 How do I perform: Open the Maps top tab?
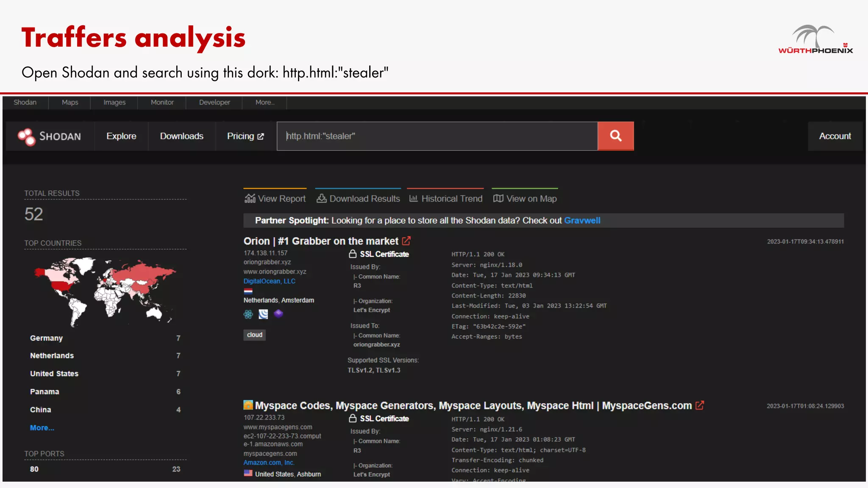click(x=70, y=103)
